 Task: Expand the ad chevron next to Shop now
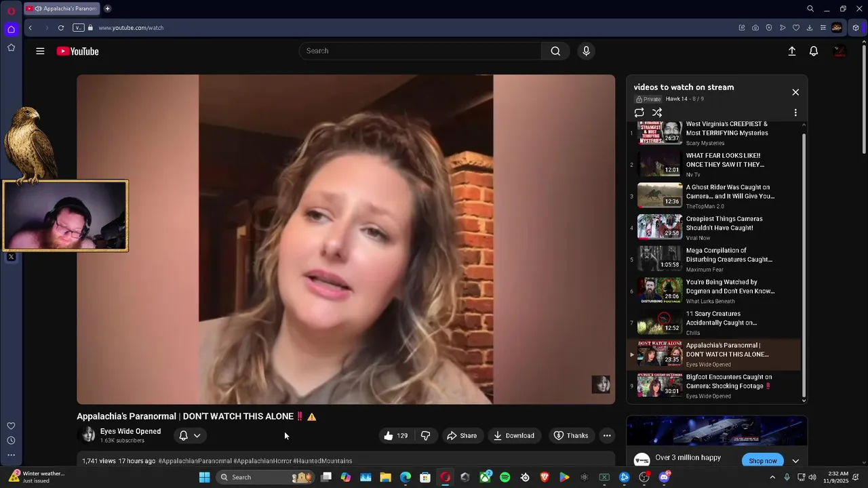tap(795, 461)
